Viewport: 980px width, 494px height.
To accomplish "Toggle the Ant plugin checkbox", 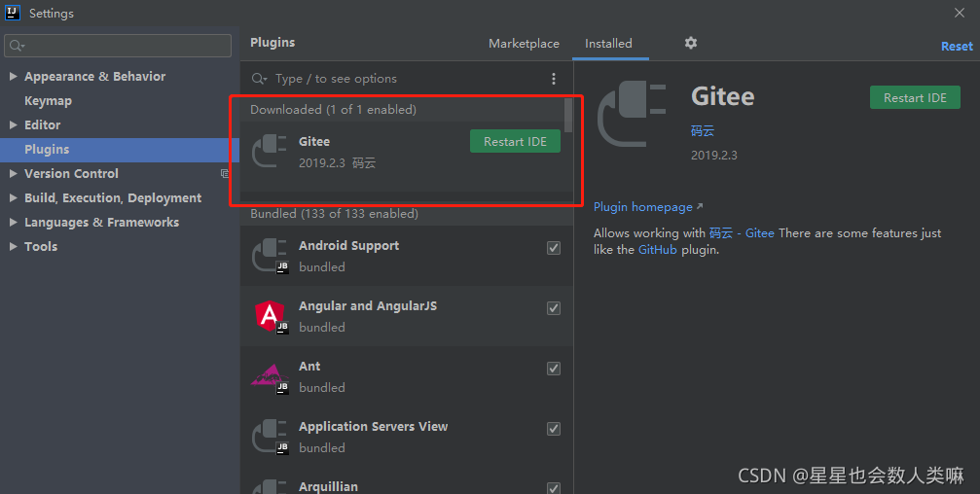I will (554, 369).
